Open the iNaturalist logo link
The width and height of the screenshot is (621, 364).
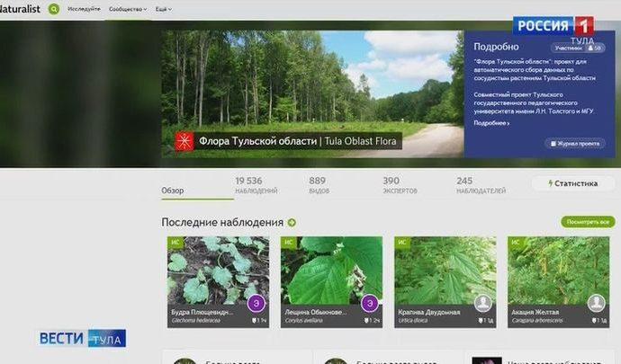point(20,9)
